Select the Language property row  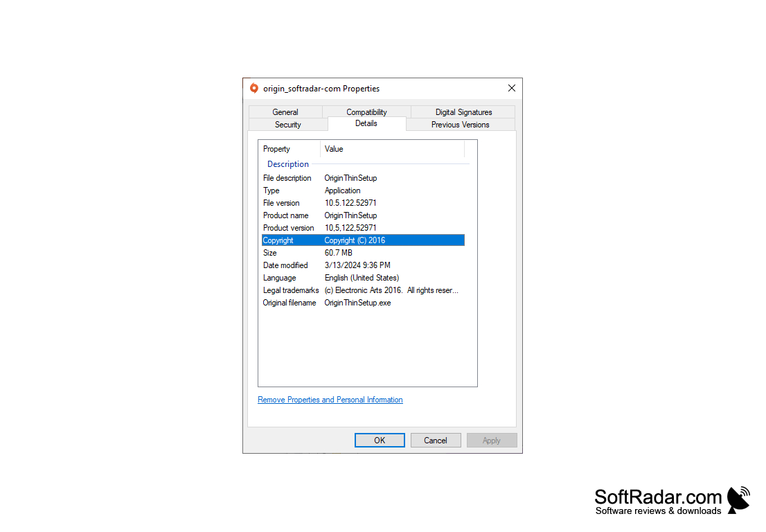(x=363, y=278)
